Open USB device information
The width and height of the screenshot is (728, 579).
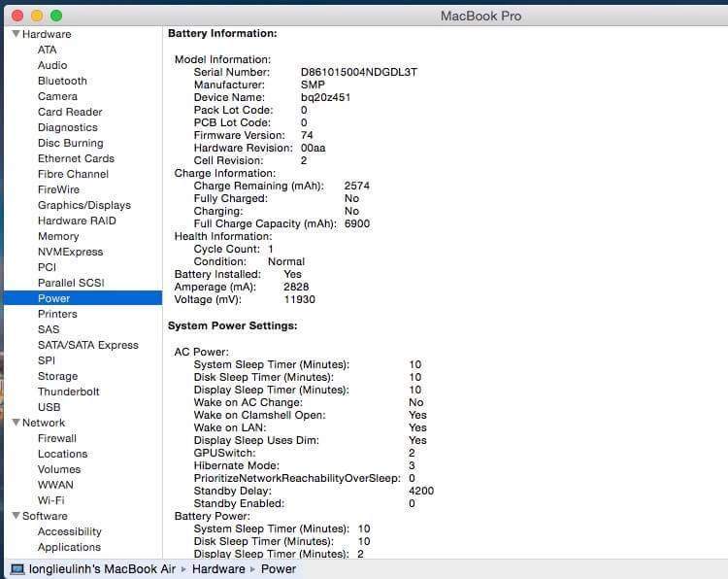pyautogui.click(x=50, y=407)
